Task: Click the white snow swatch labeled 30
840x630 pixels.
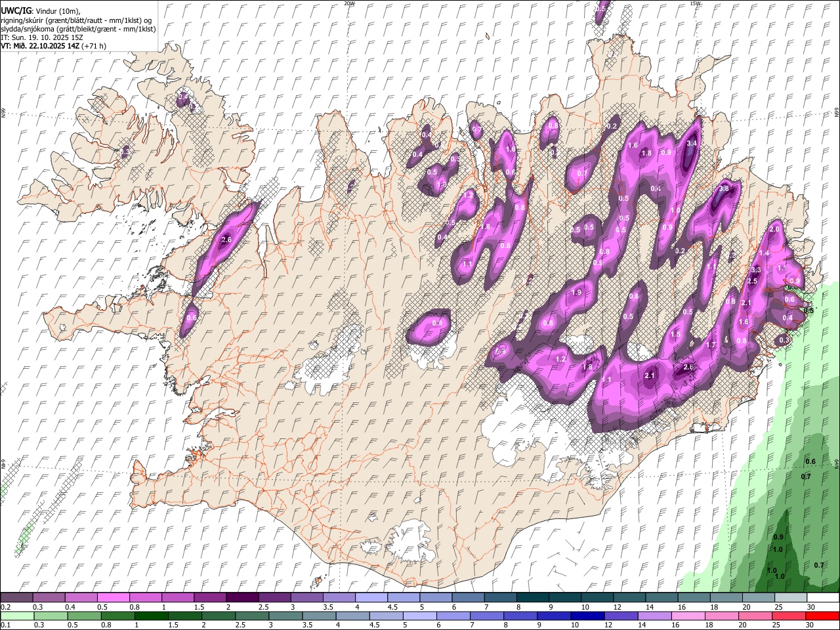Action: tap(822, 597)
